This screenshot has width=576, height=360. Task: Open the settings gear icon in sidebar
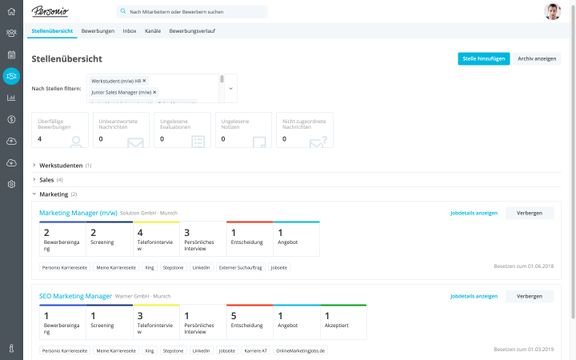pos(11,184)
